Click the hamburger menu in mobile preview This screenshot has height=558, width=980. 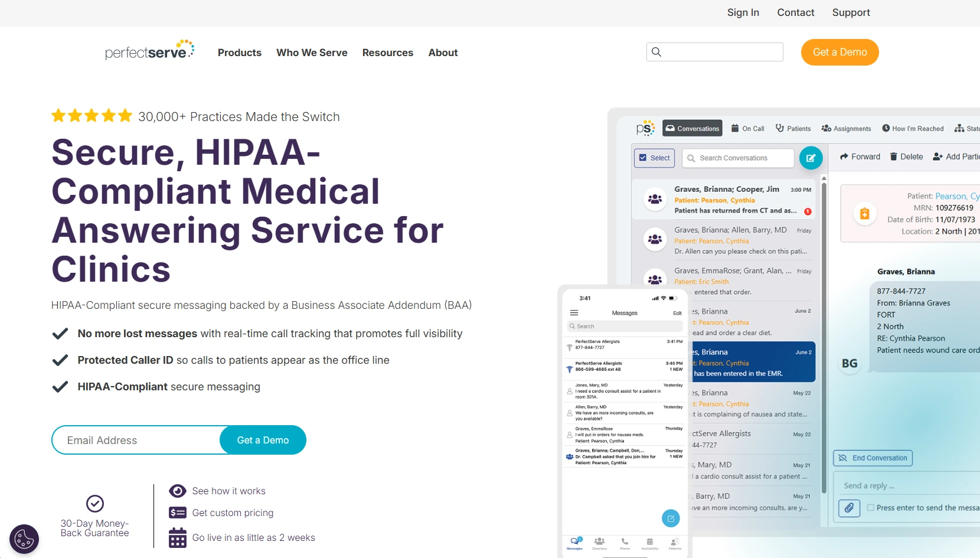(574, 313)
